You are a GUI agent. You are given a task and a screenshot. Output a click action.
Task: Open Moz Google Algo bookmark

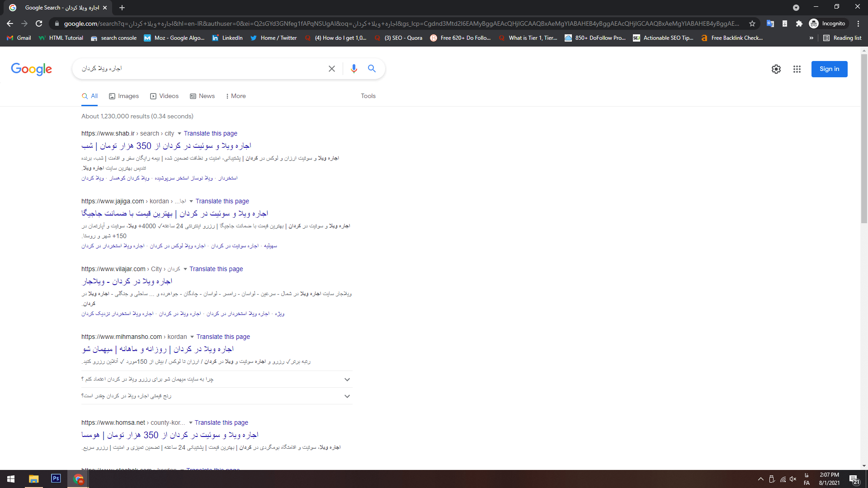pyautogui.click(x=175, y=38)
